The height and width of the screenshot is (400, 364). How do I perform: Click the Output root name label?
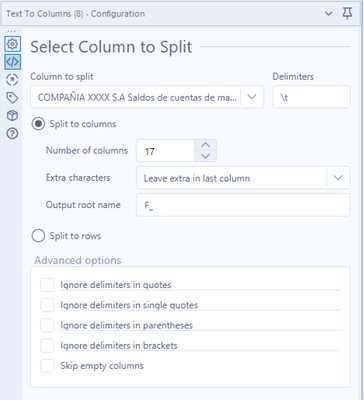pos(83,205)
